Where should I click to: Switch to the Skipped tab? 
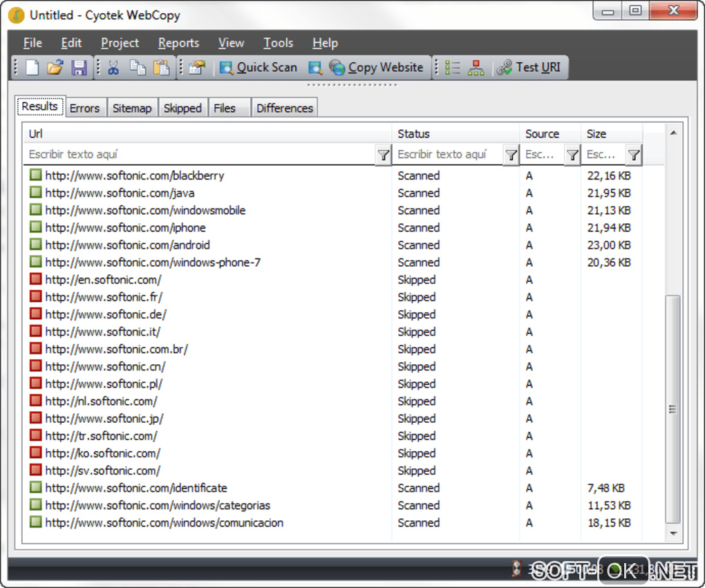click(182, 108)
